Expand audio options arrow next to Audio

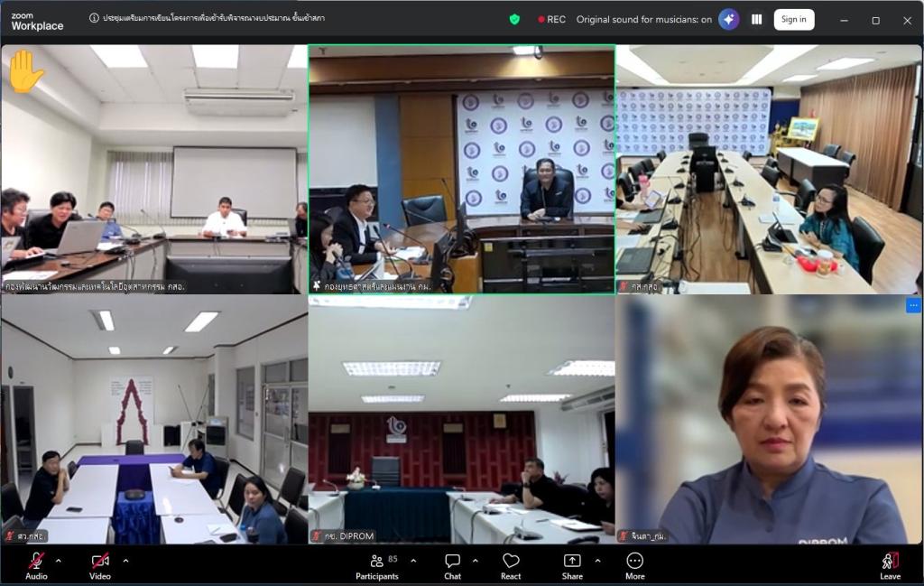pyautogui.click(x=59, y=561)
